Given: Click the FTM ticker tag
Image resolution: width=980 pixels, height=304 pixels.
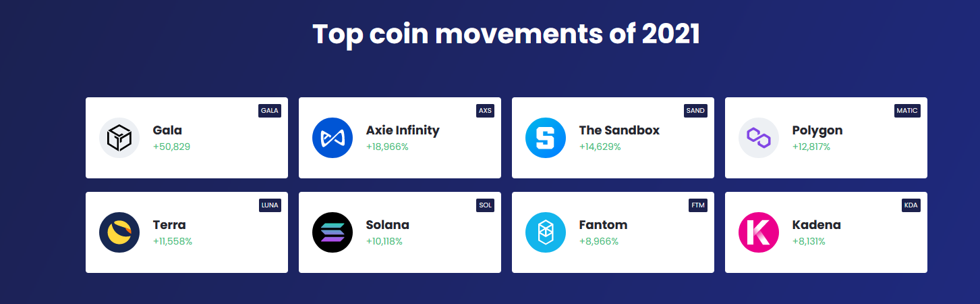Looking at the screenshot, I should 698,205.
